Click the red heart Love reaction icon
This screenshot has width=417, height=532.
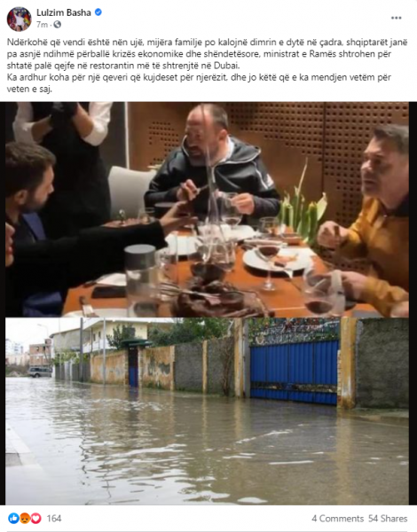35,518
